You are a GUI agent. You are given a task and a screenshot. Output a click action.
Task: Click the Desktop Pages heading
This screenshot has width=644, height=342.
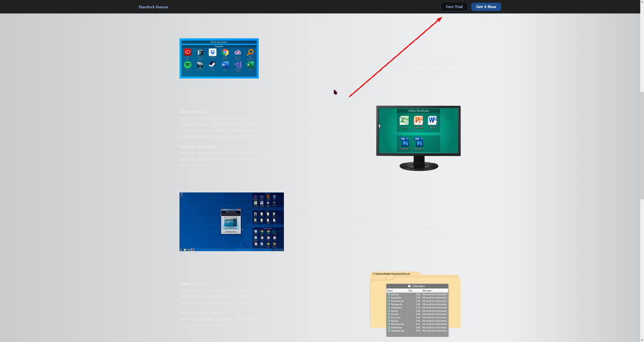coord(193,112)
